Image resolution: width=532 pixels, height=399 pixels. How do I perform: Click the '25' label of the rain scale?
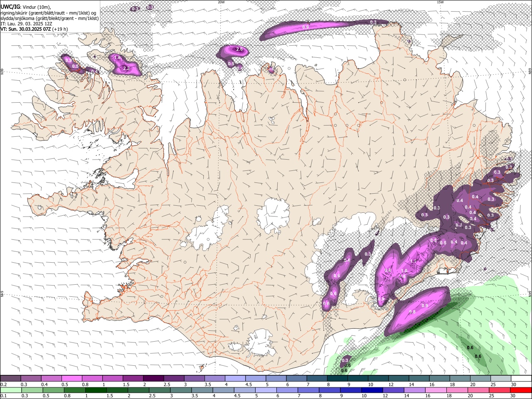point(492,396)
